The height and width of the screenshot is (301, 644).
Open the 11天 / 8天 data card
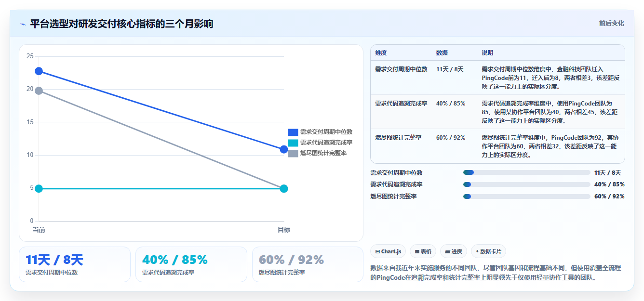pyautogui.click(x=75, y=264)
